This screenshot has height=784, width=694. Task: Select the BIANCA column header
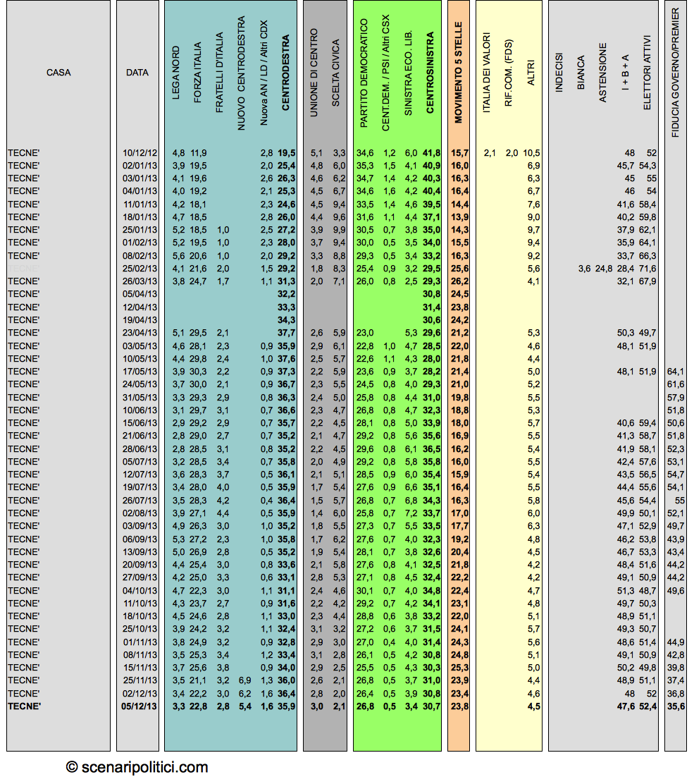click(x=581, y=73)
